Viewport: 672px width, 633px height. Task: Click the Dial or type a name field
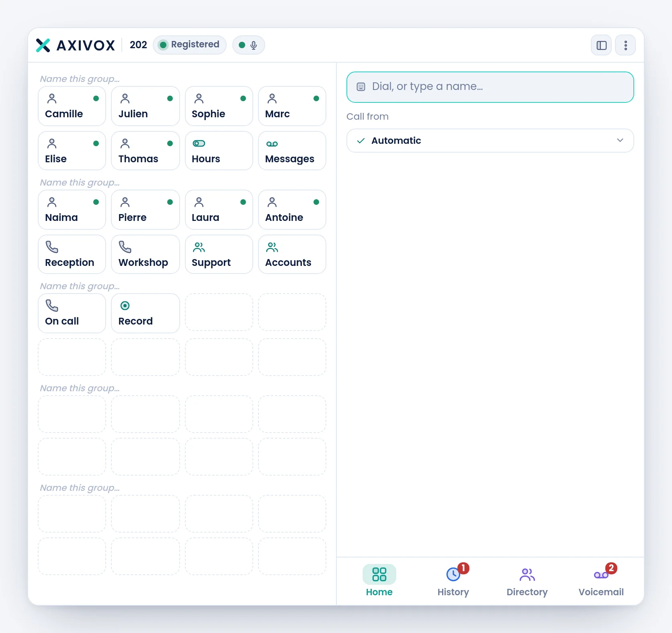490,87
